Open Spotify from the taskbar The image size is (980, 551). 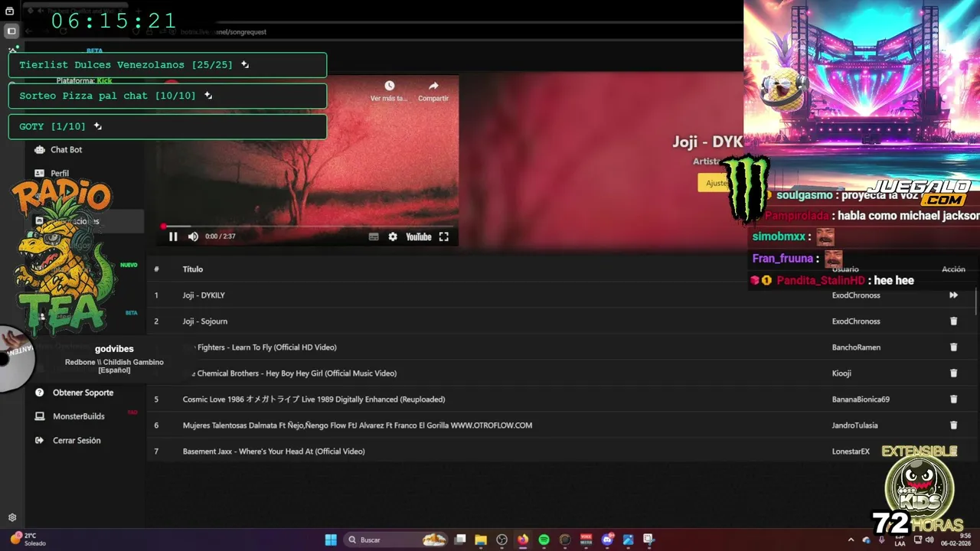pos(544,540)
